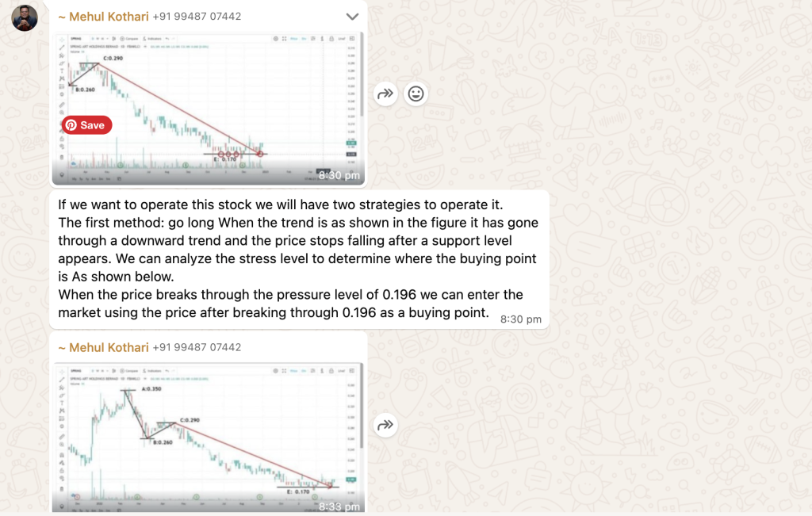The width and height of the screenshot is (812, 516).
Task: Open the message options chevron menu
Action: click(x=352, y=17)
